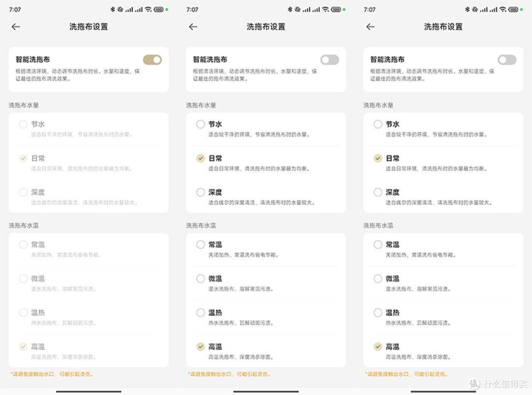532x395 pixels.
Task: Tap the 洗拖布设置 title in middle panel
Action: [x=266, y=27]
